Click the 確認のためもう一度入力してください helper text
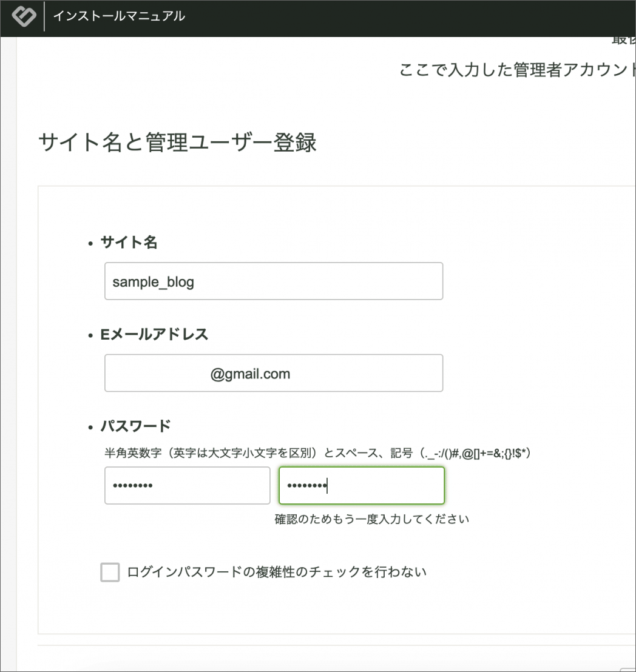This screenshot has width=636, height=672. (372, 519)
